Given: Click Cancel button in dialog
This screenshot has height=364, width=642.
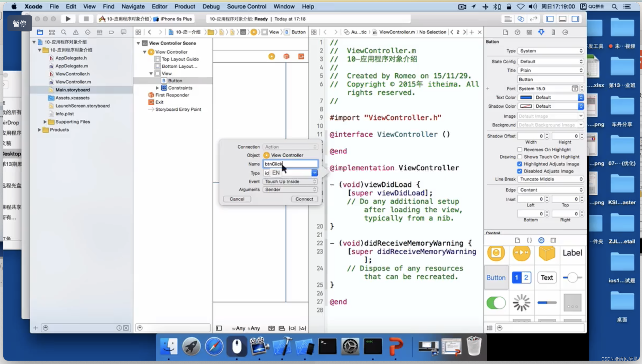Looking at the screenshot, I should click(237, 198).
